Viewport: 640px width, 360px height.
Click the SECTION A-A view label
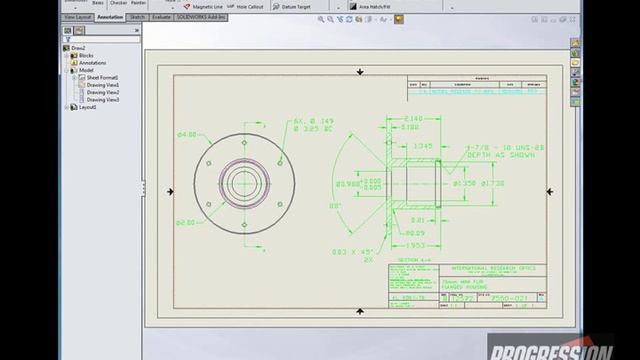tap(414, 260)
